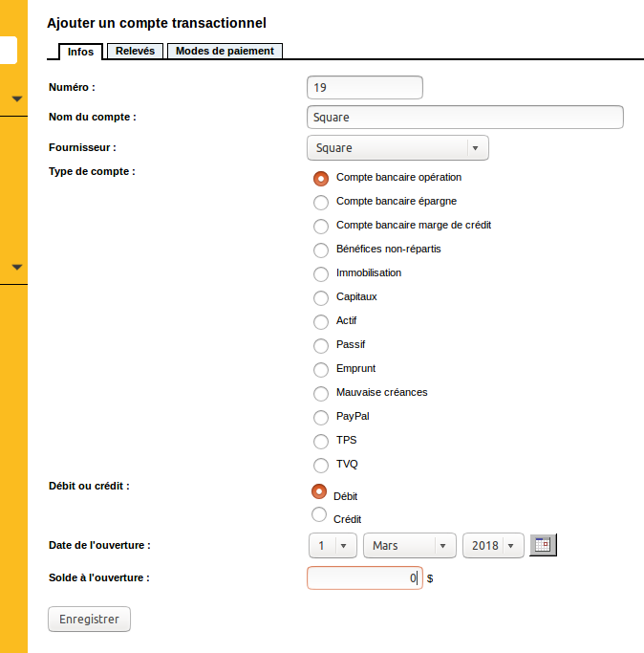This screenshot has height=653, width=644.
Task: Choose the PayPal account type
Action: tap(321, 417)
